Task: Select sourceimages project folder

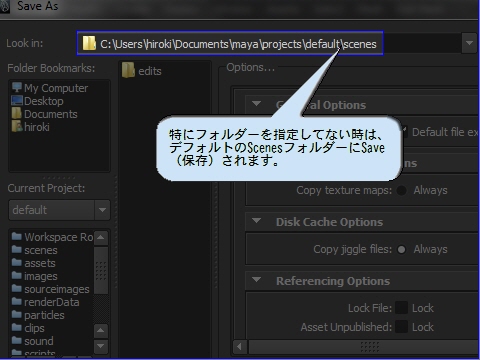Action: coord(51,289)
